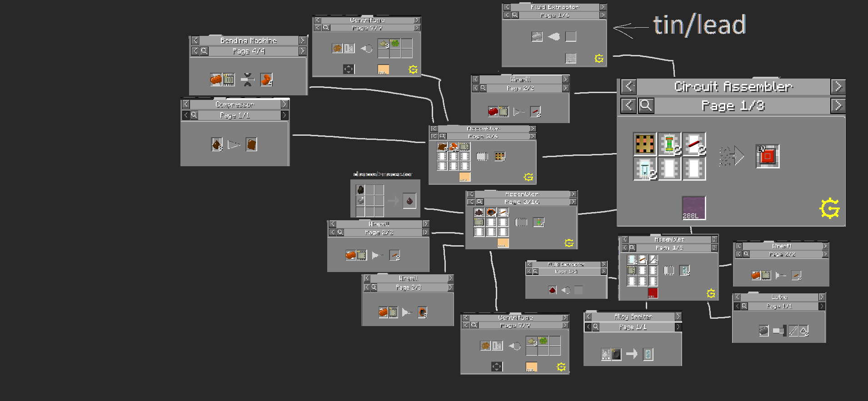The height and width of the screenshot is (401, 868).
Task: Click the Circuit Assembler title bar
Action: pyautogui.click(x=733, y=86)
